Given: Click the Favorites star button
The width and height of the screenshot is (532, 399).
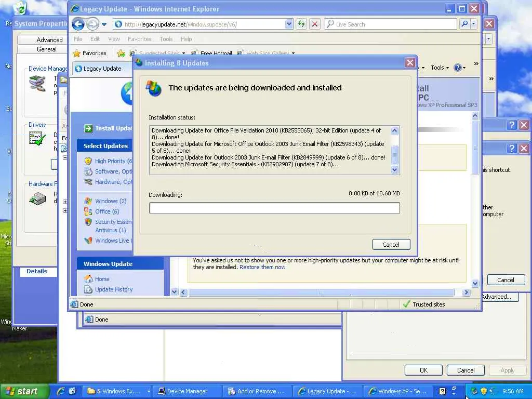Looking at the screenshot, I should (x=89, y=53).
